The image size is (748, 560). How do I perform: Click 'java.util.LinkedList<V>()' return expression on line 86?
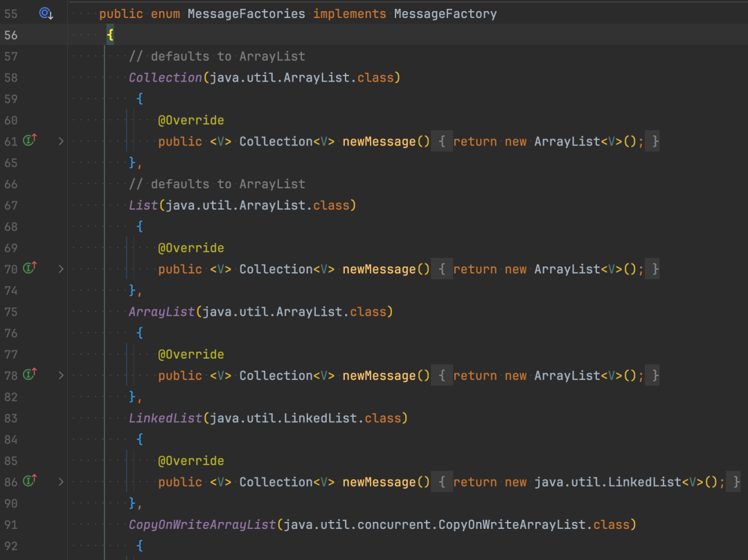626,482
